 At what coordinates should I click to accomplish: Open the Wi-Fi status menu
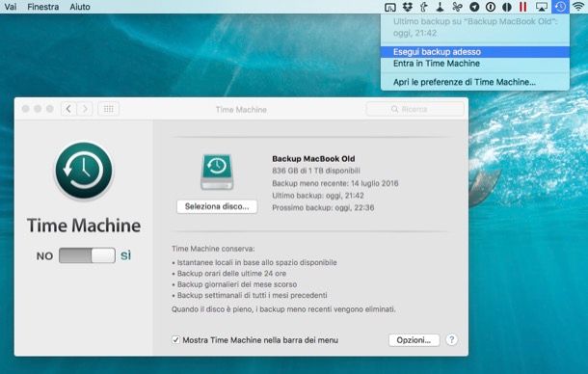point(579,7)
